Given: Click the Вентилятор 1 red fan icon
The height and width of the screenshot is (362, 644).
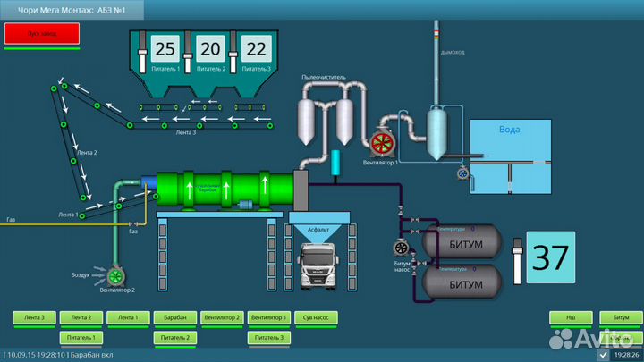Looking at the screenshot, I should pyautogui.click(x=383, y=142).
